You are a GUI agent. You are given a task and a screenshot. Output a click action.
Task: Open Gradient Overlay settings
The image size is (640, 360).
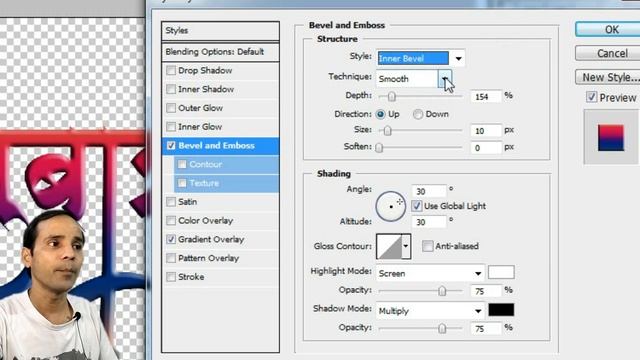click(x=211, y=240)
